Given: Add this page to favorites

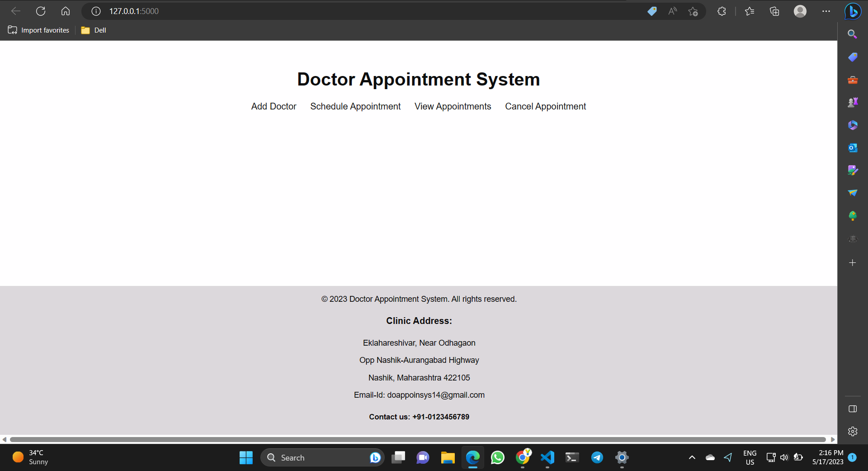Looking at the screenshot, I should 693,11.
